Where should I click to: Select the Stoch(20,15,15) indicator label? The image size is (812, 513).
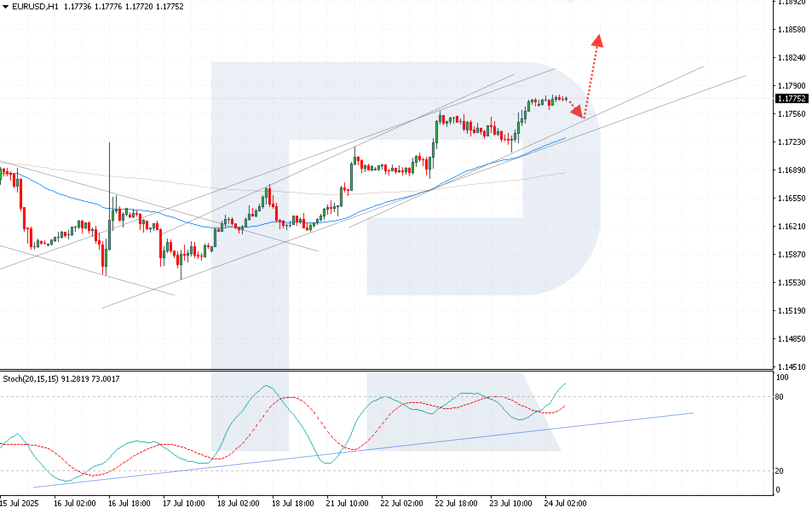click(31, 379)
